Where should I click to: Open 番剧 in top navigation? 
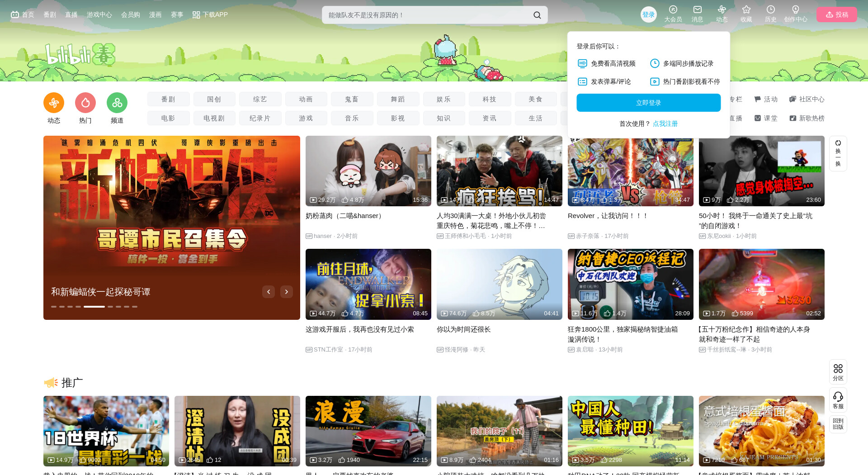pos(50,14)
